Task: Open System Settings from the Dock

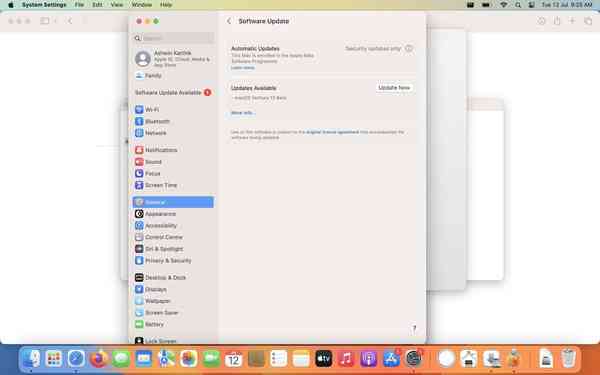Action: tap(414, 359)
